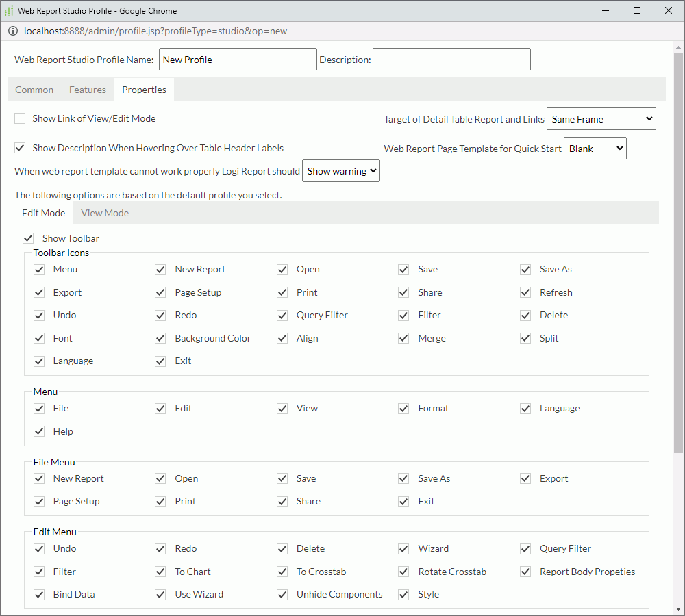Disable the Rotate Crosstab option in Edit Menu
The image size is (685, 616).
[403, 572]
